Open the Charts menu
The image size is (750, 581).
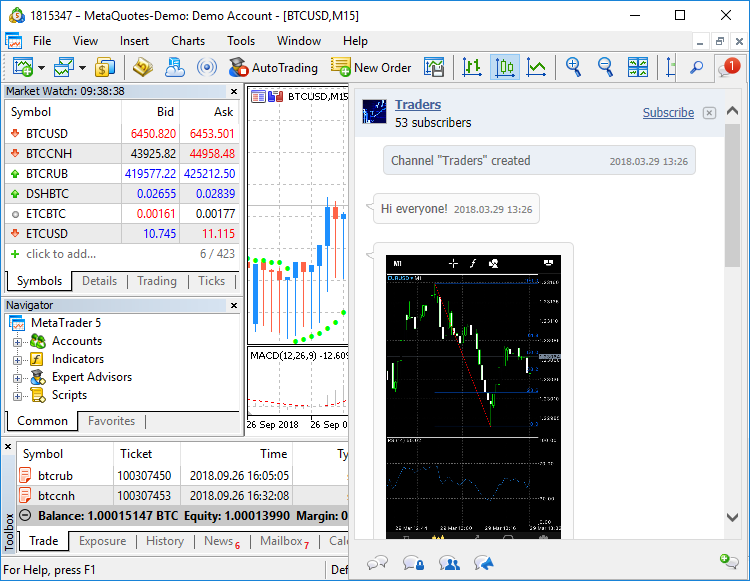[188, 41]
